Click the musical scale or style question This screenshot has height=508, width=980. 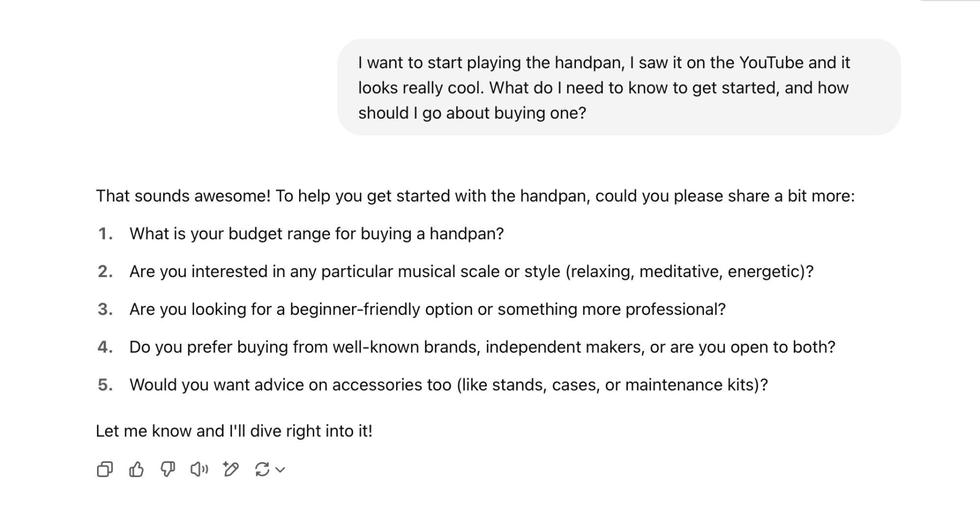[472, 271]
